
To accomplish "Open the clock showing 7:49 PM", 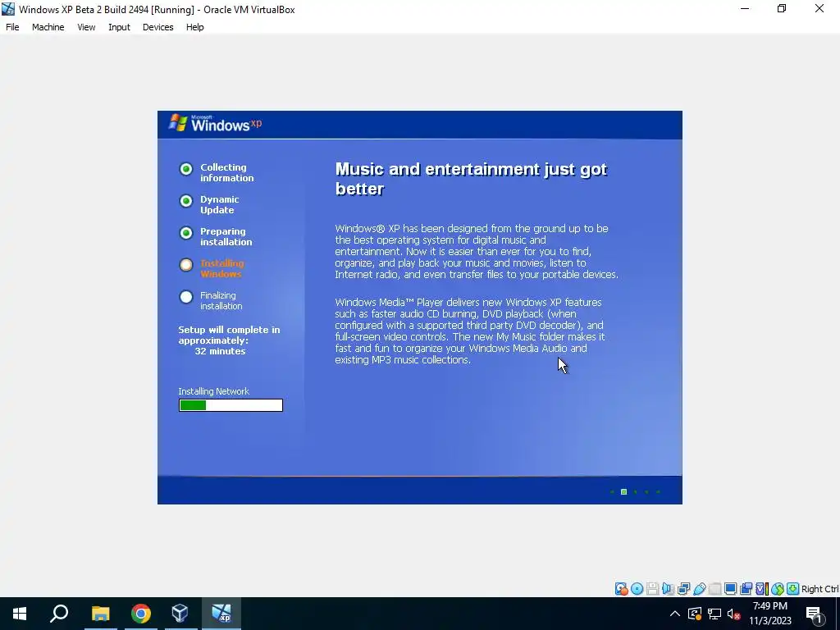I will 769,614.
